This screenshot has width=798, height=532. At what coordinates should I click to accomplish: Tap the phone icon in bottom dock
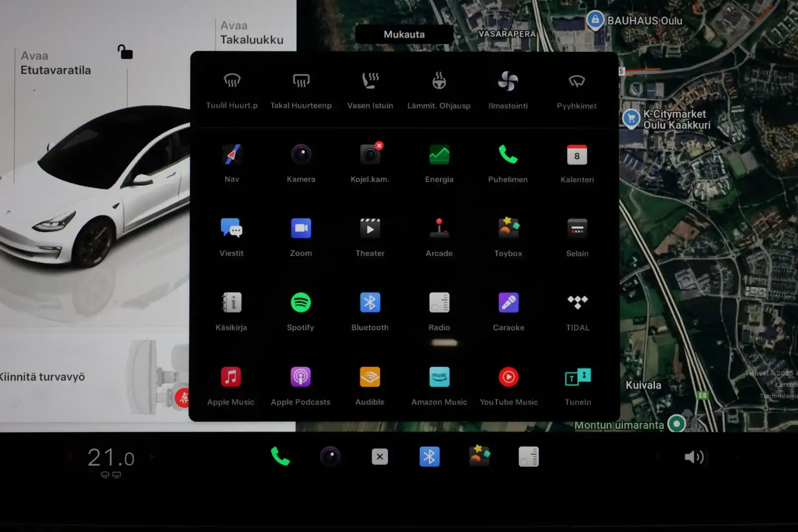tap(280, 457)
